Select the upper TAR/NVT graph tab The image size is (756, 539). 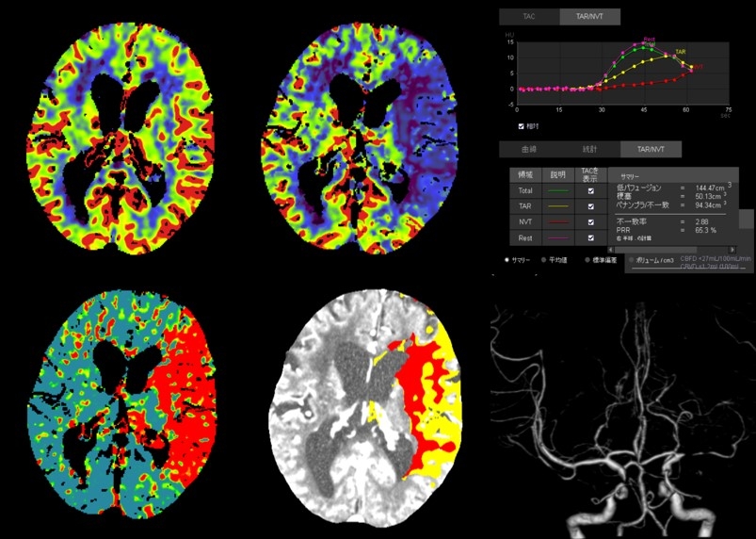(x=589, y=16)
